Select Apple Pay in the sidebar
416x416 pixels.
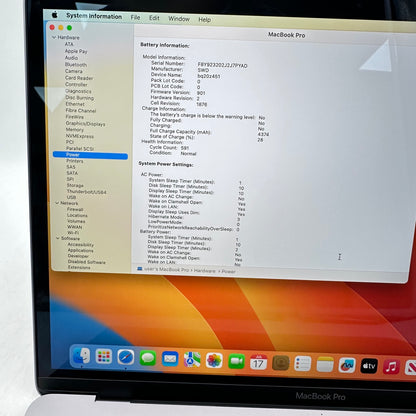(x=76, y=51)
